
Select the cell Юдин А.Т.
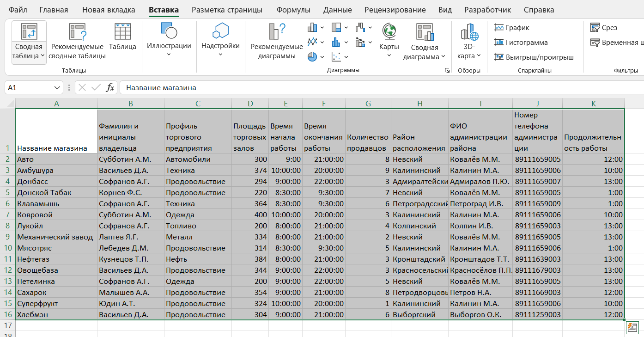[131, 303]
